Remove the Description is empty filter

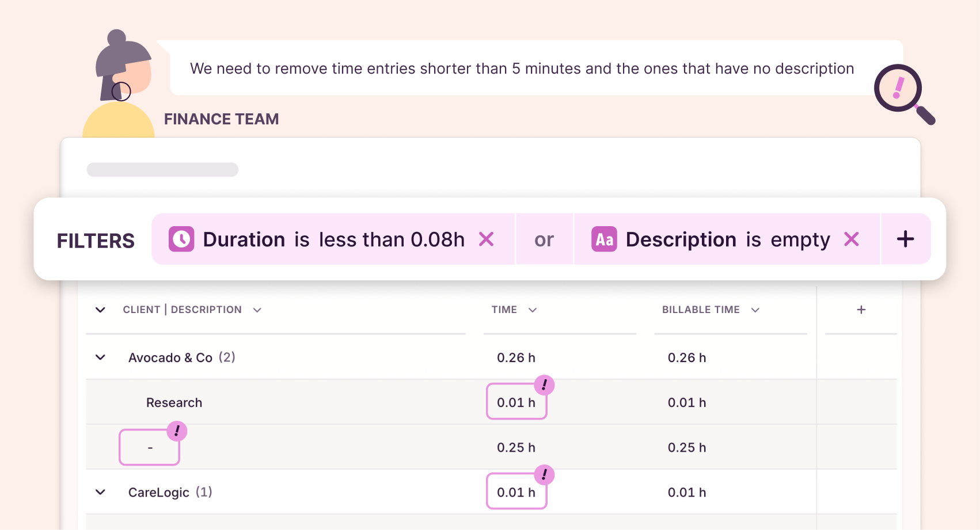852,239
